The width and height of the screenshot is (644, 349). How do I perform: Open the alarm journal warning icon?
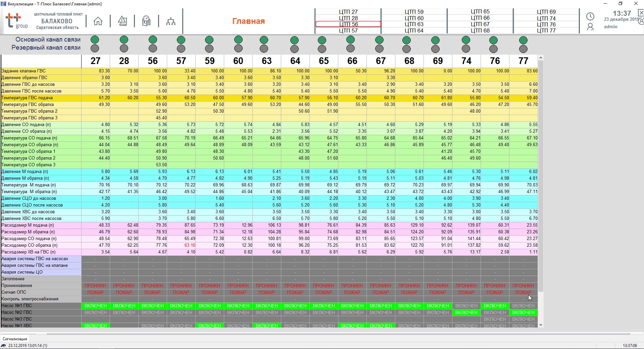pos(122,21)
